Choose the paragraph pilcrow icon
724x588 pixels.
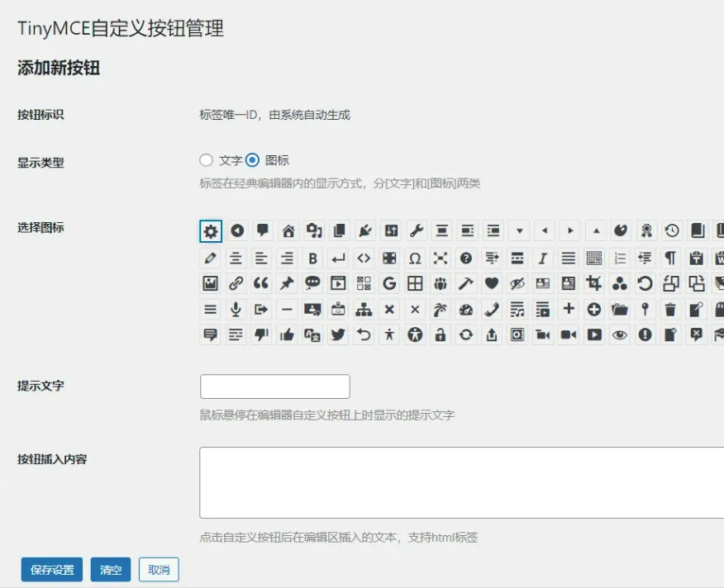pos(671,258)
